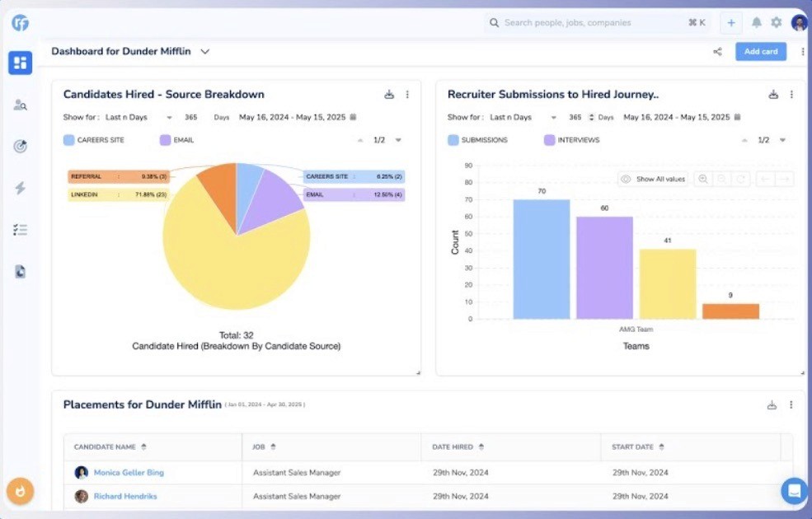Edit the 365 days field in Candidates Hired

click(x=191, y=118)
